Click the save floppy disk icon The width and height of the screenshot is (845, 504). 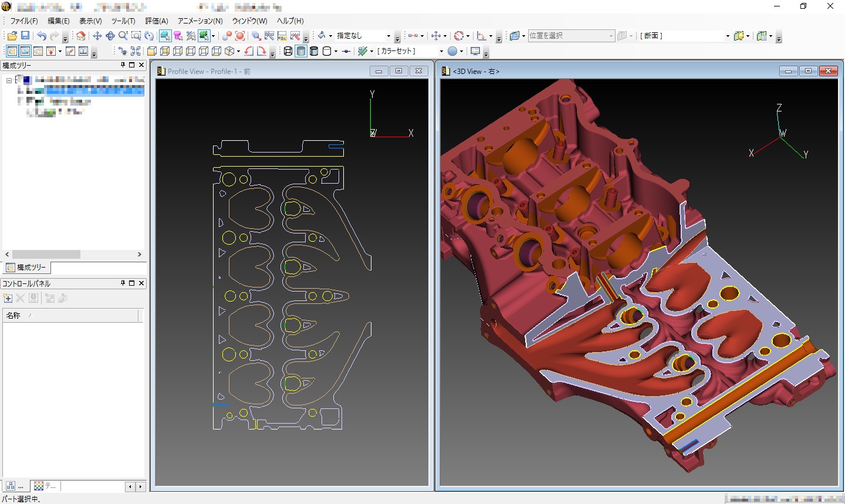[x=25, y=36]
